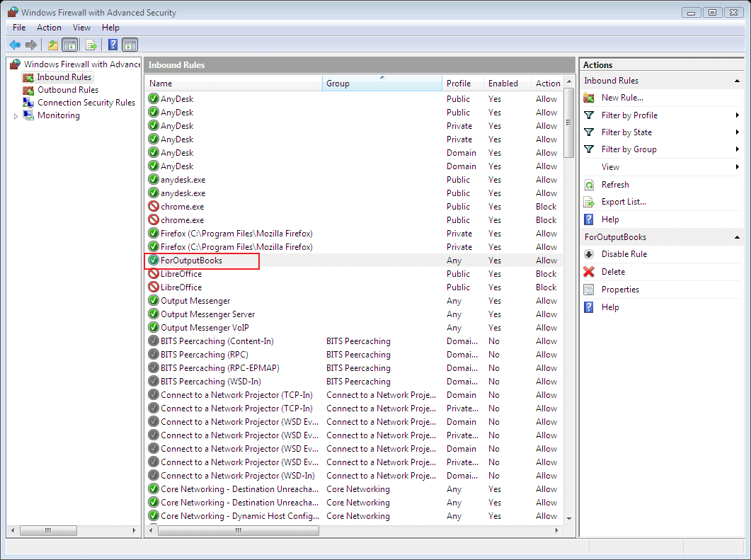The width and height of the screenshot is (751, 560).
Task: Click the Filter by Group funnel icon
Action: point(589,149)
